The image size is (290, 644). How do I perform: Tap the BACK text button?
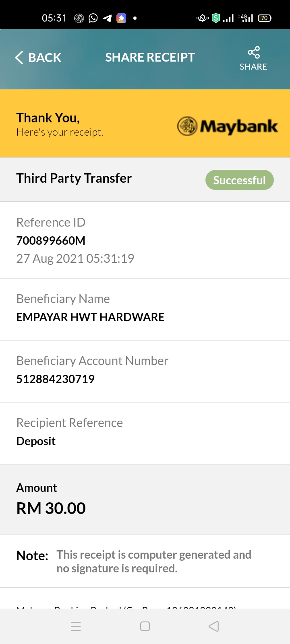click(45, 58)
